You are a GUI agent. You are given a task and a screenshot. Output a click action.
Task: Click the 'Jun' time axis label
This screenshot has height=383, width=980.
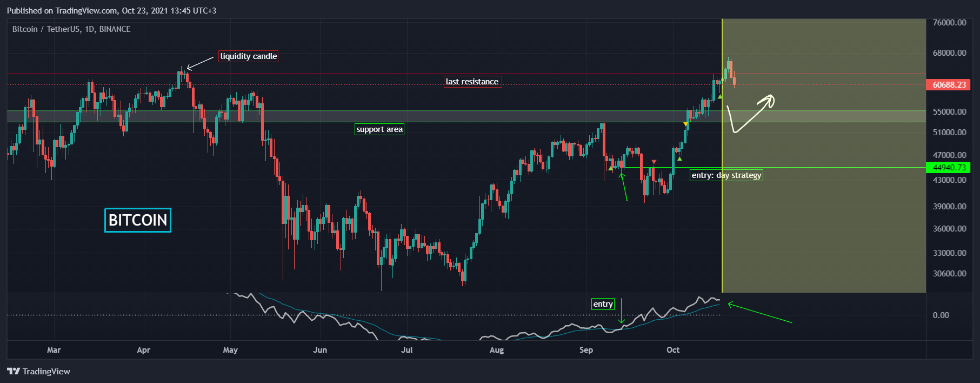pos(320,350)
